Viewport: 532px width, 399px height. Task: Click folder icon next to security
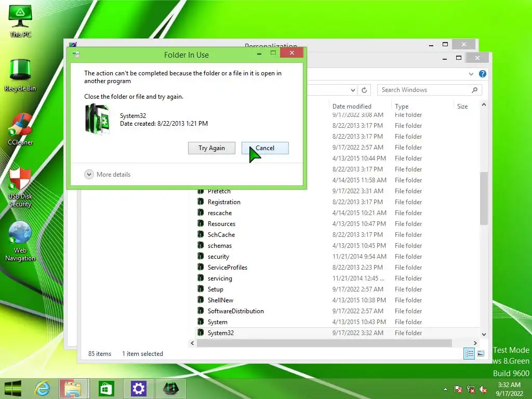pyautogui.click(x=201, y=257)
